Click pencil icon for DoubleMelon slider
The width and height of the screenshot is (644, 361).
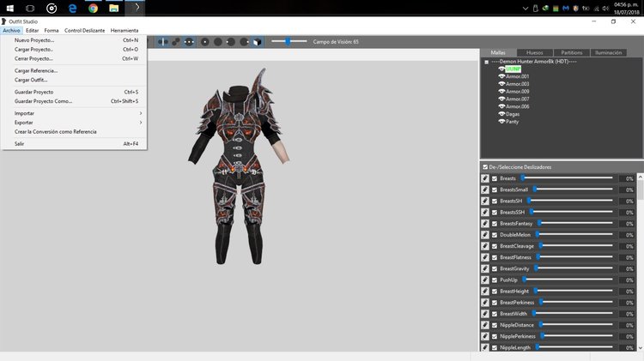tap(485, 235)
